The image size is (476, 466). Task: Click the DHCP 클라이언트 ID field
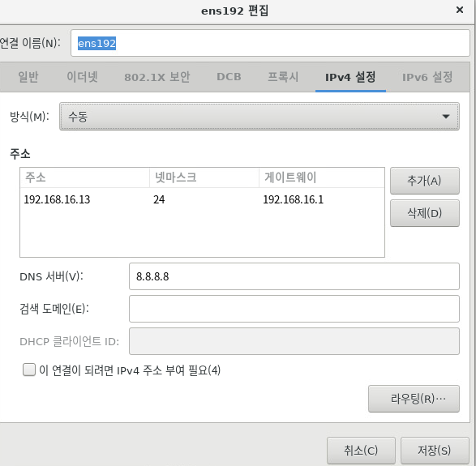pos(294,341)
